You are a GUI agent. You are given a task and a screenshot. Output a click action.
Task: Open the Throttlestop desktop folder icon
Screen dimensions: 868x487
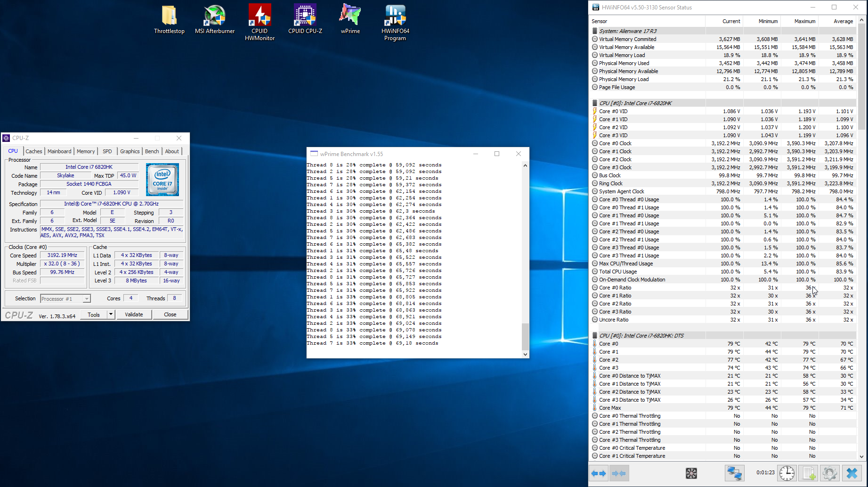click(x=169, y=19)
